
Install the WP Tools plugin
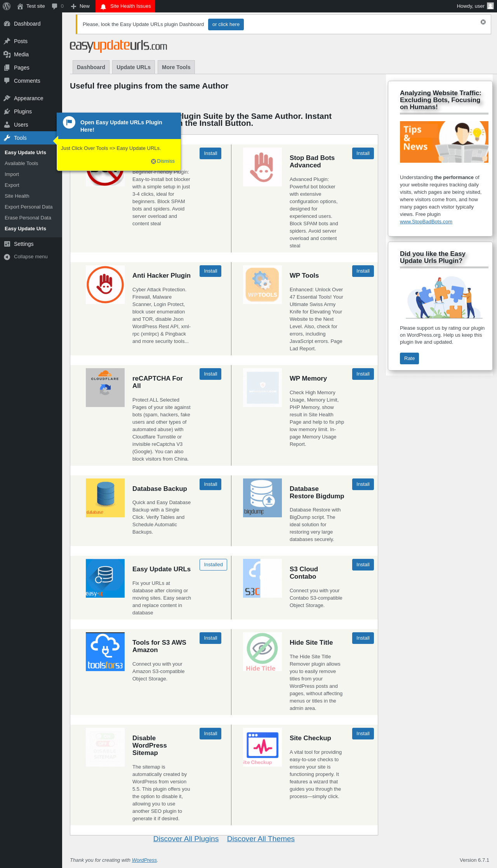[363, 271]
